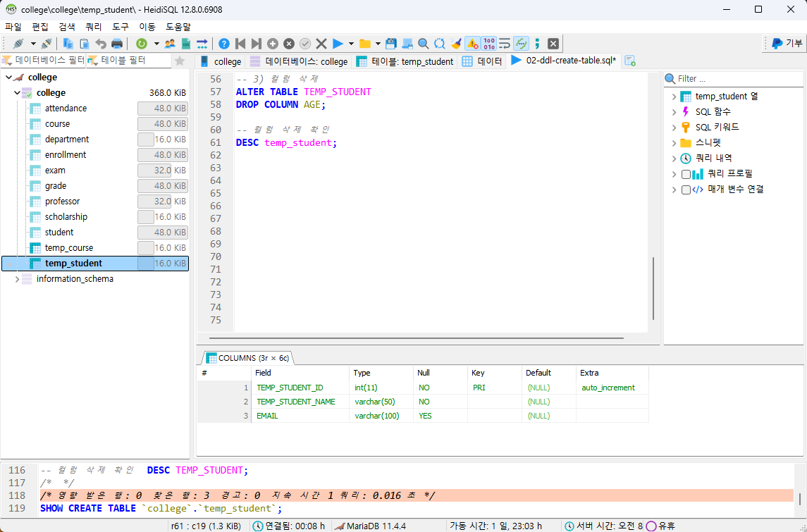Expand the SQL 키워드 item
This screenshot has height=532, width=807.
coord(674,127)
